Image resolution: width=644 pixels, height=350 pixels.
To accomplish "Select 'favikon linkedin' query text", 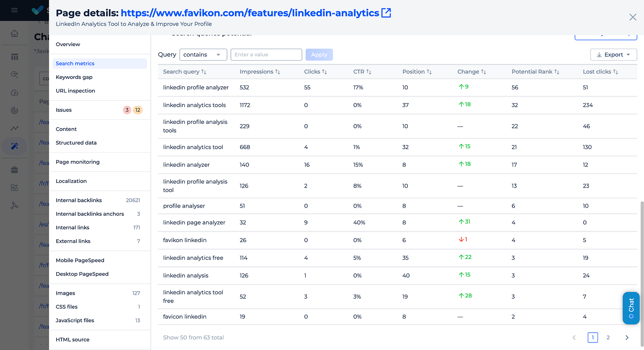I will coord(185,240).
